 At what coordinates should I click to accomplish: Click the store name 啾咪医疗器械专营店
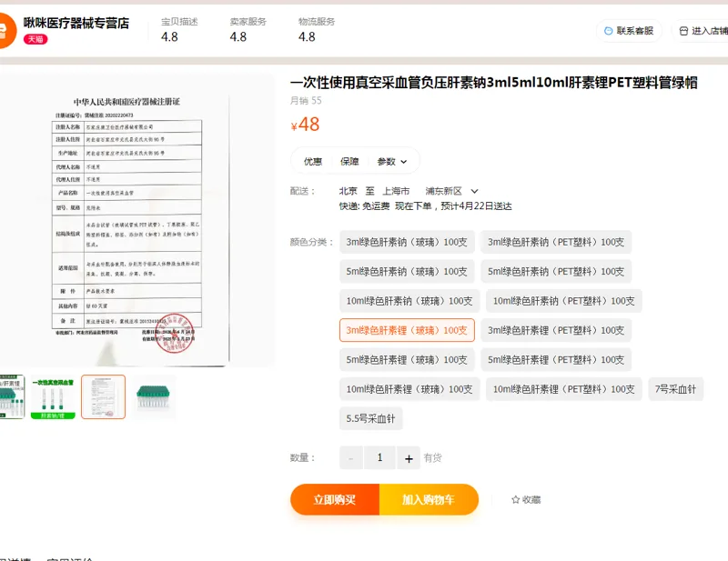[x=76, y=24]
